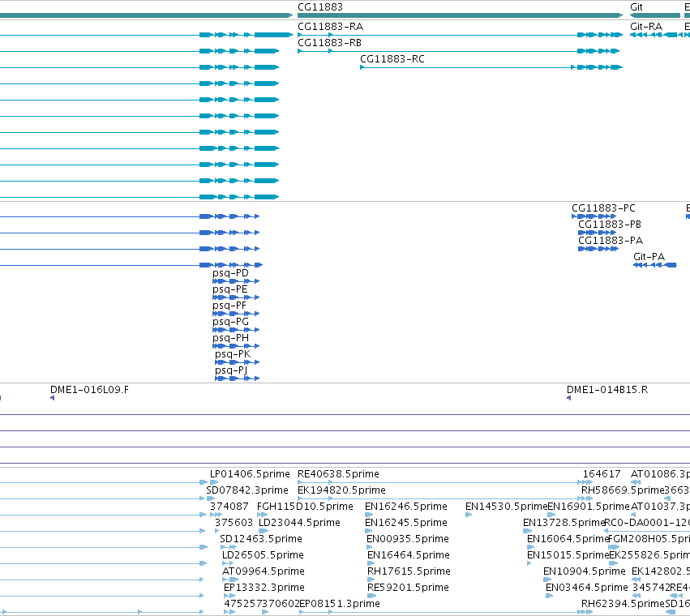Open EST EN00935.5prime
This screenshot has height=616, width=690.
click(408, 539)
